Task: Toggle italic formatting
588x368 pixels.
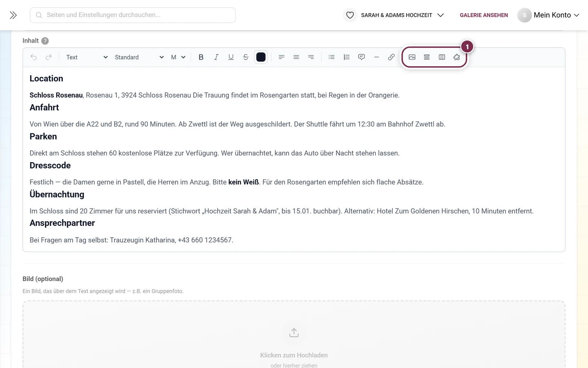Action: click(x=216, y=57)
